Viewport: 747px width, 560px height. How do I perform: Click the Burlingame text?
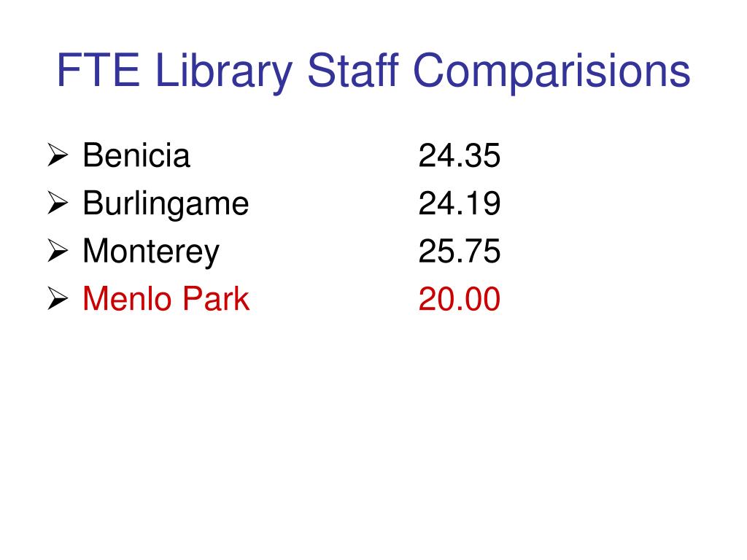[166, 204]
